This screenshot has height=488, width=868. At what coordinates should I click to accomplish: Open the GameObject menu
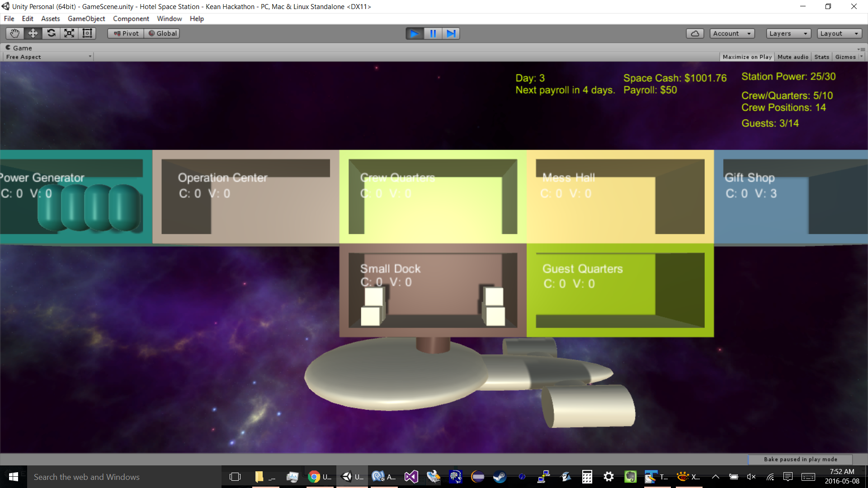(86, 19)
